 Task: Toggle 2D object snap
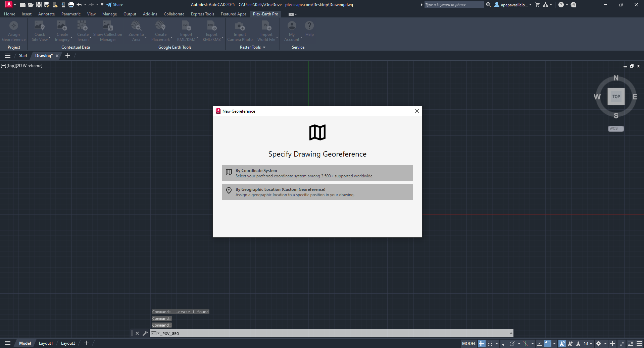click(548, 343)
